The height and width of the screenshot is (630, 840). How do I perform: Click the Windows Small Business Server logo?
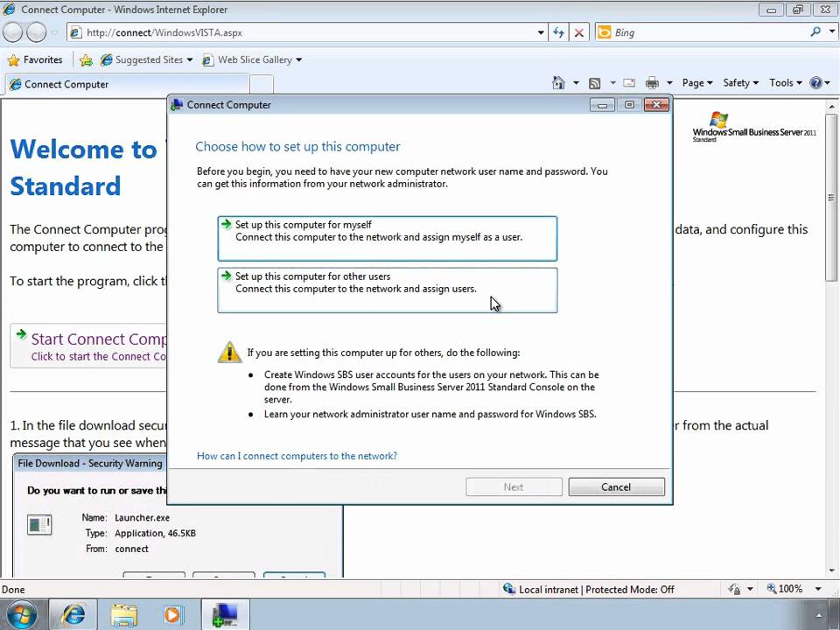[x=754, y=128]
